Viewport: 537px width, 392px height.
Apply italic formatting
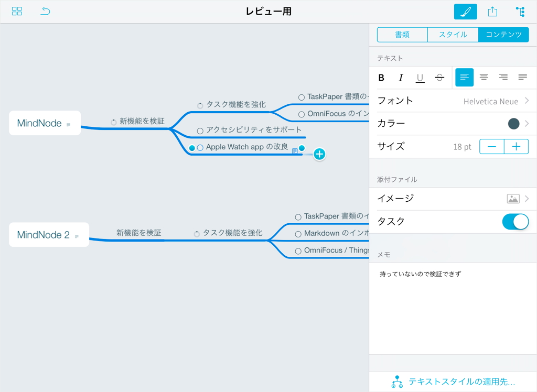pos(401,78)
